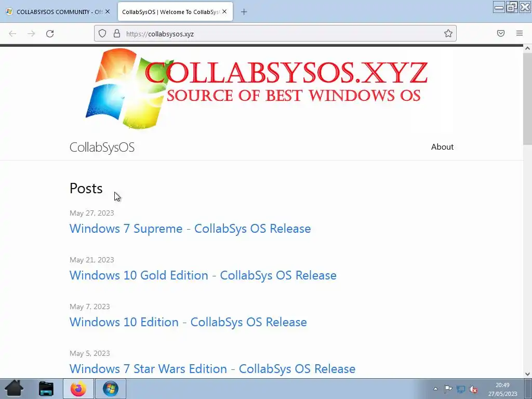The image size is (532, 399).
Task: Click the page scroll down arrow
Action: 528,374
